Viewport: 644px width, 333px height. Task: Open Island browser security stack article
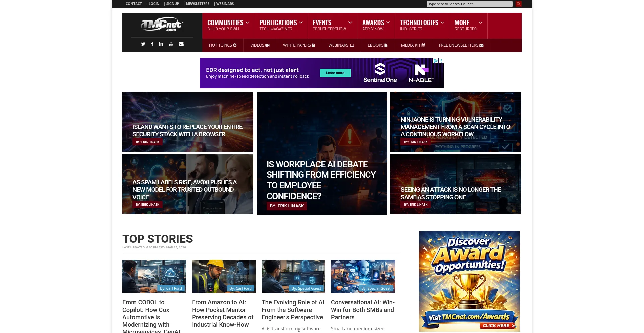(188, 121)
